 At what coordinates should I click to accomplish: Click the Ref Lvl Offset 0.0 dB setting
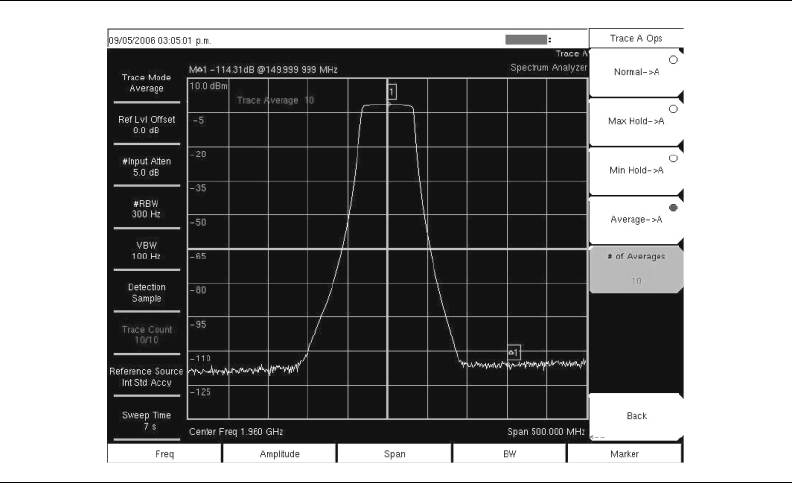[x=146, y=125]
